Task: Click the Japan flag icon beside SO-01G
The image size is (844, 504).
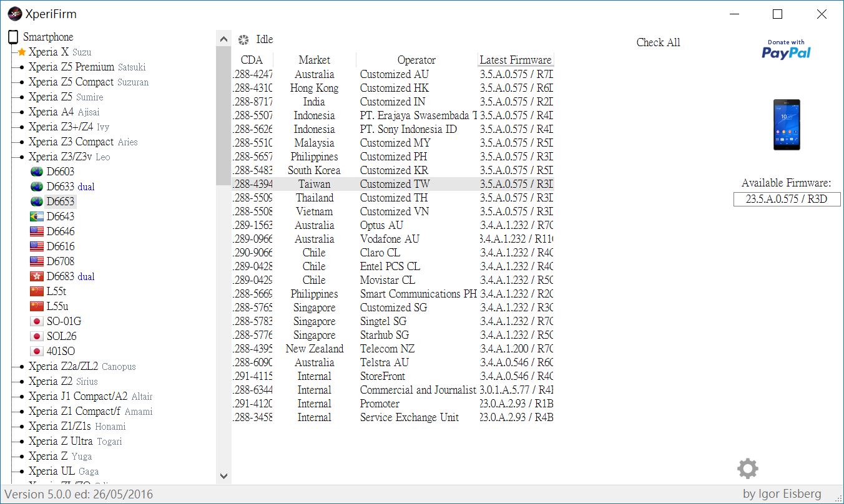Action: click(x=37, y=321)
